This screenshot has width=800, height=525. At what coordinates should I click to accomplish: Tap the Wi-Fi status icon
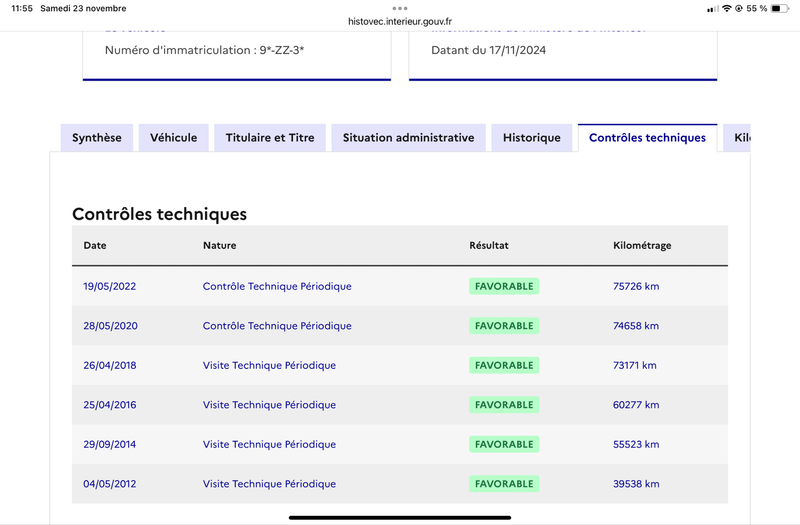[727, 9]
